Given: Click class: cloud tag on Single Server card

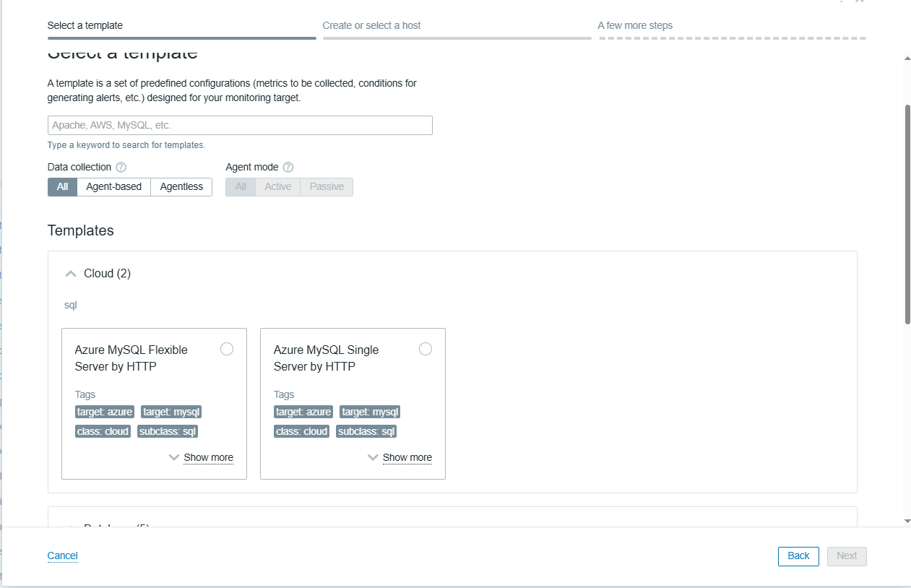Looking at the screenshot, I should tap(302, 432).
